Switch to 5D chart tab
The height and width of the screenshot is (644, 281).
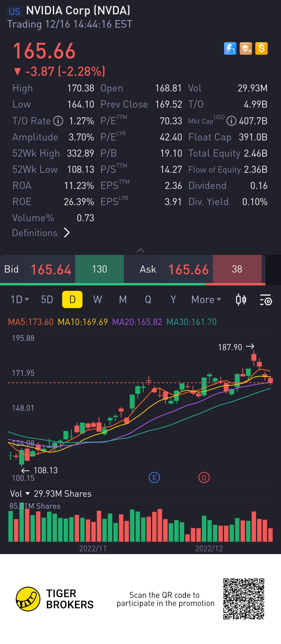[x=47, y=299]
